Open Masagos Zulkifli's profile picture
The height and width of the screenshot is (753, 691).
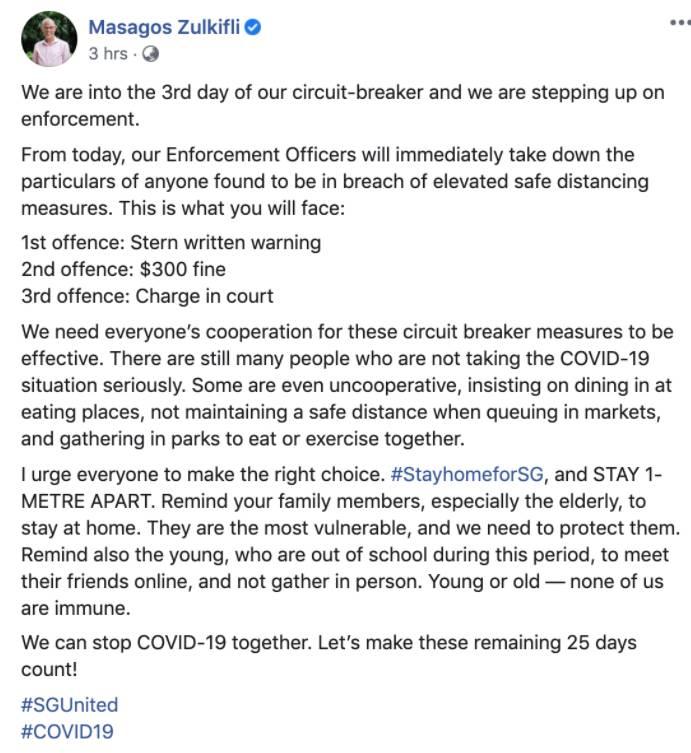[x=49, y=40]
